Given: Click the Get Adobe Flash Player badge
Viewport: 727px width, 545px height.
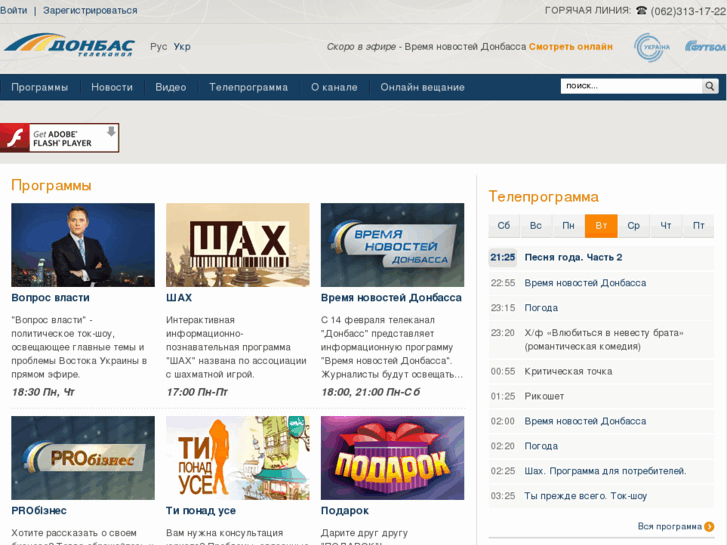Looking at the screenshot, I should 59,138.
